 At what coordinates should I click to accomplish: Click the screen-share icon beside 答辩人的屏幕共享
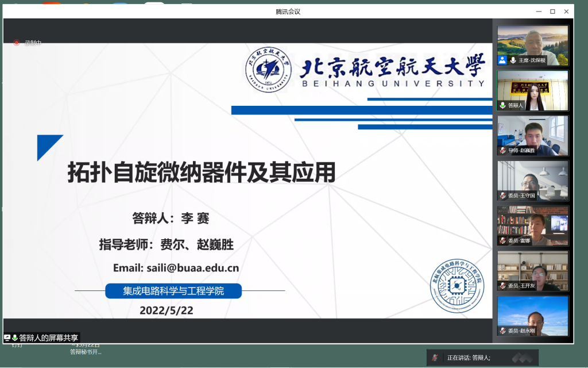tap(7, 338)
